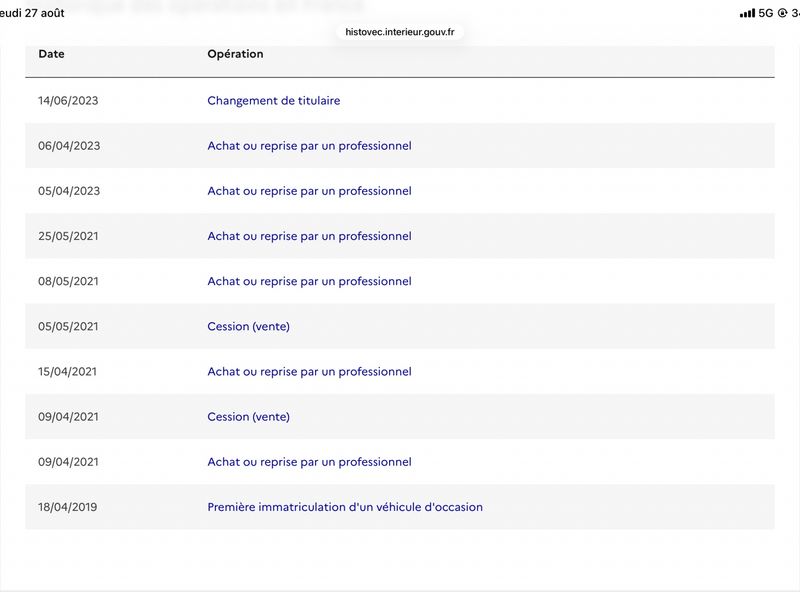Select the 25/05/2021 date cell
Image resolution: width=800 pixels, height=600 pixels.
pyautogui.click(x=68, y=236)
